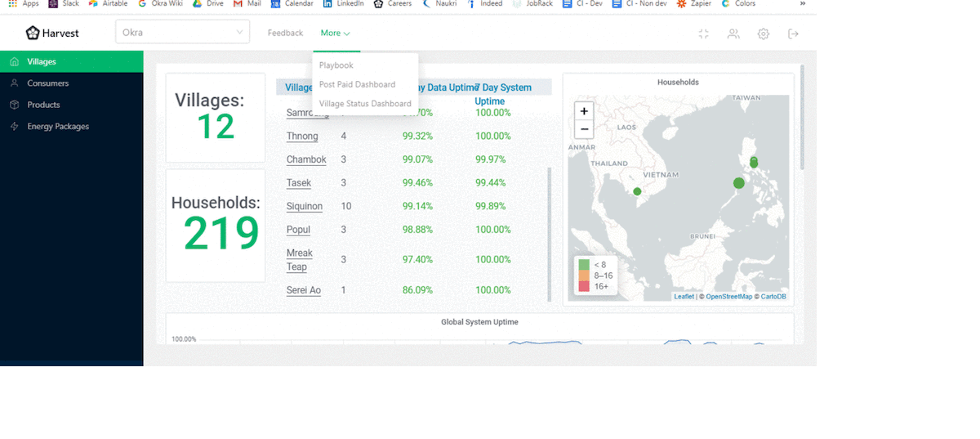Collapse the More dropdown menu
Screen dimensions: 980x439
(335, 33)
